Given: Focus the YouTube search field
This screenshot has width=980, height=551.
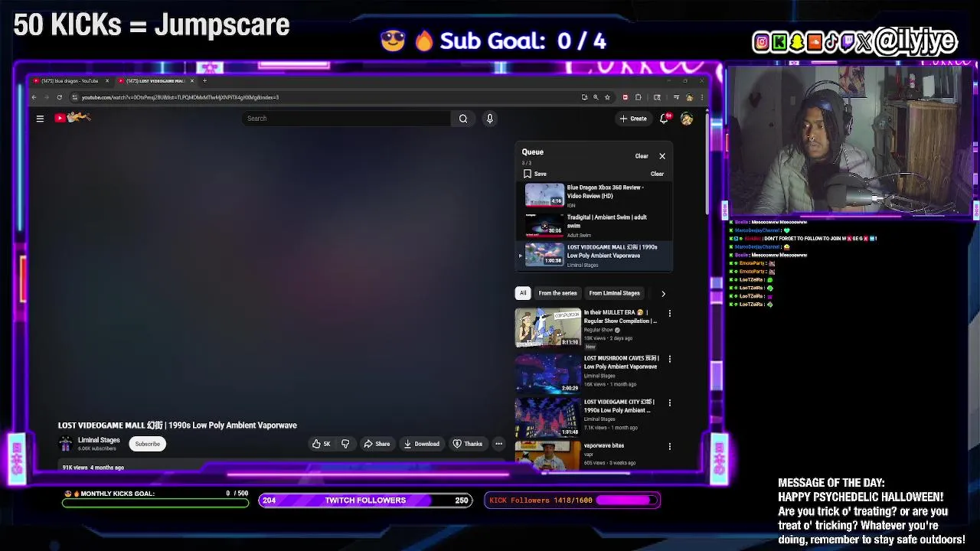Looking at the screenshot, I should click(346, 119).
